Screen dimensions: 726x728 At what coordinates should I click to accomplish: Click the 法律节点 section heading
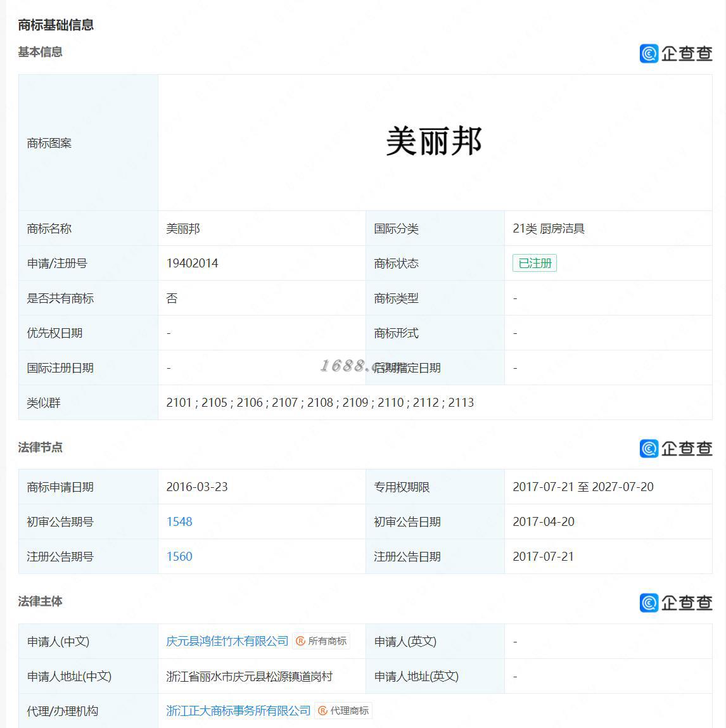(40, 447)
